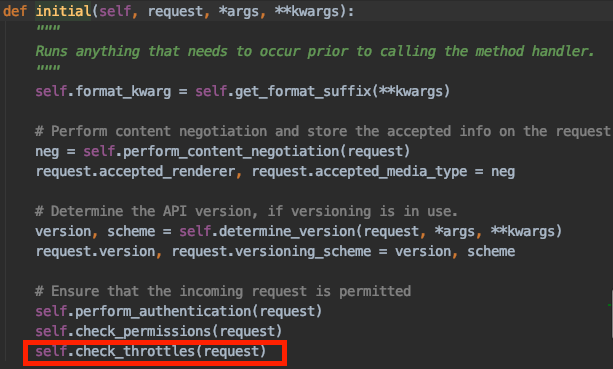Click the highlighted check_throttles call
This screenshot has height=369, width=613.
[x=151, y=351]
